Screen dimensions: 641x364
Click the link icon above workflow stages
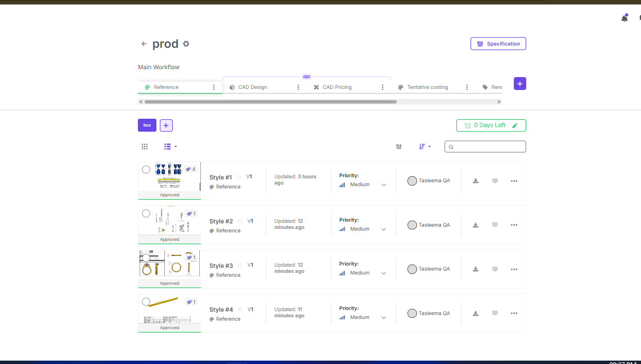point(306,77)
